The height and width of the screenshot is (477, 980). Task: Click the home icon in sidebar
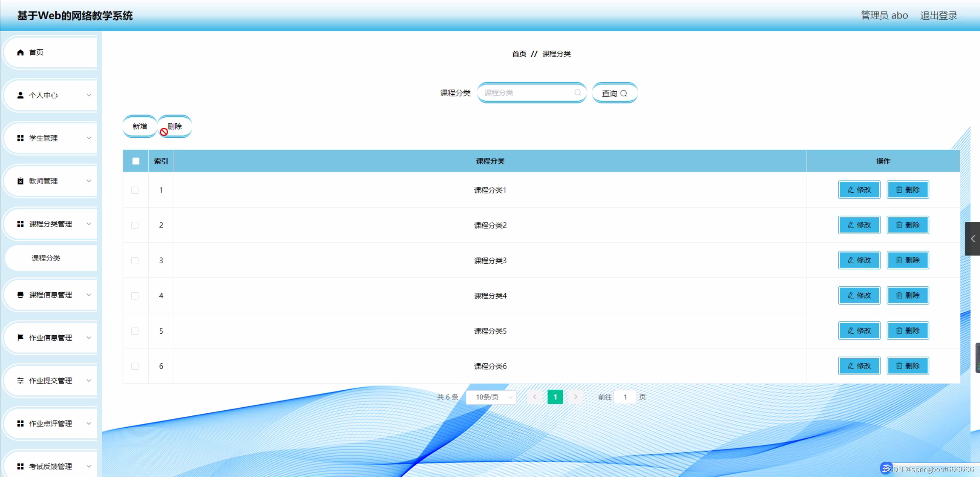20,52
